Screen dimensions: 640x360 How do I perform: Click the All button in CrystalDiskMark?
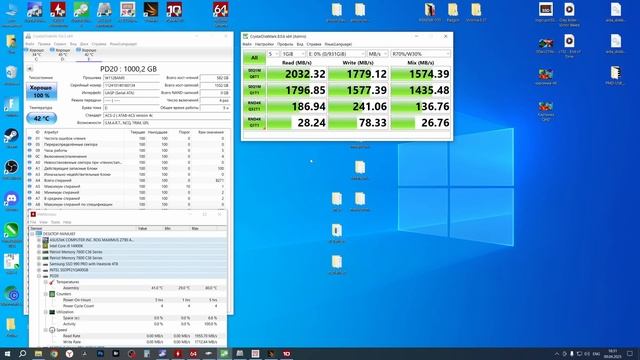pyautogui.click(x=254, y=58)
